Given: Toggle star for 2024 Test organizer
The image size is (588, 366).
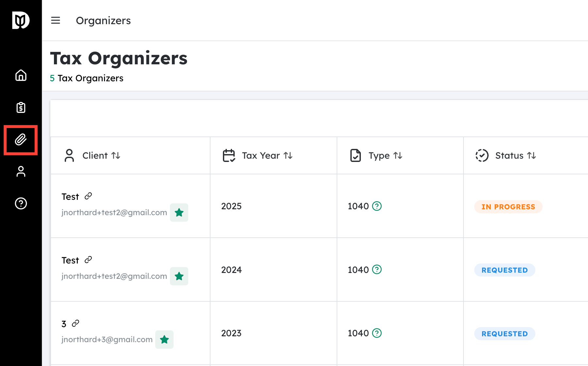Looking at the screenshot, I should (x=179, y=276).
